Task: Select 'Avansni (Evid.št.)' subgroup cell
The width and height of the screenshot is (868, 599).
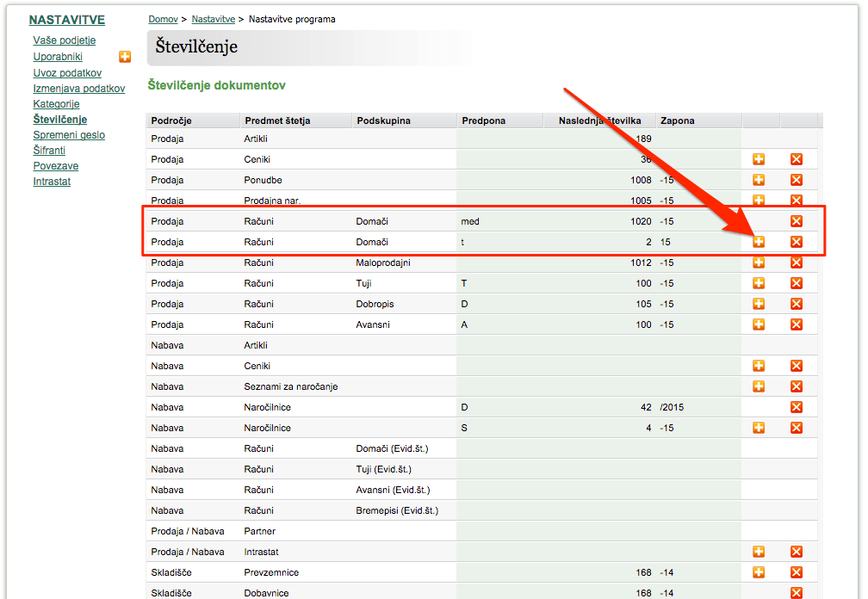Action: pyautogui.click(x=393, y=490)
